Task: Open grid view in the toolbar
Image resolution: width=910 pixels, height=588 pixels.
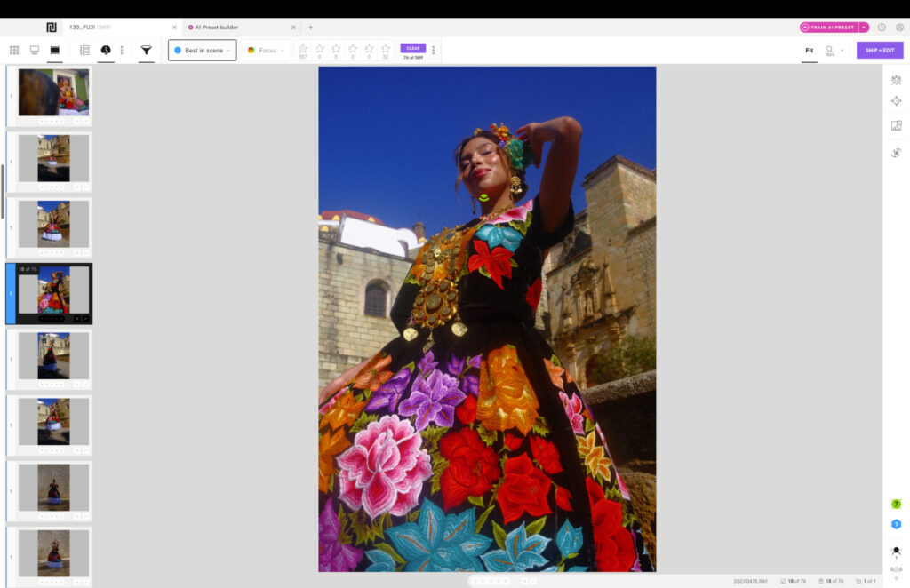Action: 14,51
